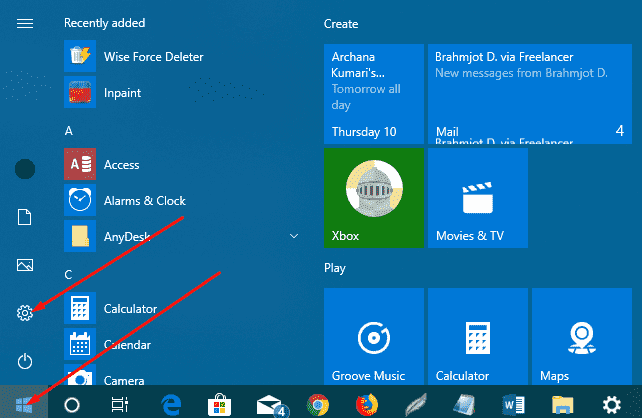Open Settings gear in Start sidebar
The width and height of the screenshot is (642, 418).
tap(25, 313)
